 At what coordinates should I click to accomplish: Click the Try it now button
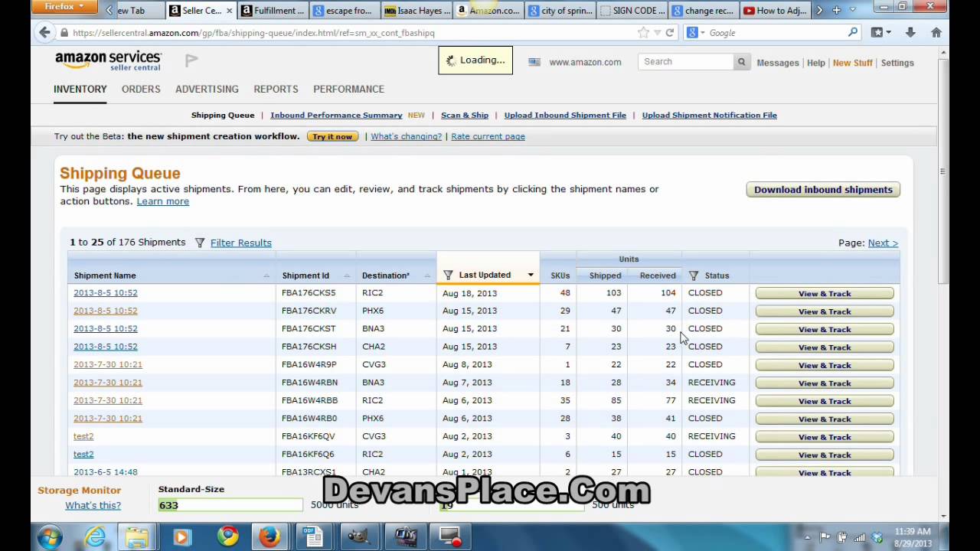tap(332, 136)
